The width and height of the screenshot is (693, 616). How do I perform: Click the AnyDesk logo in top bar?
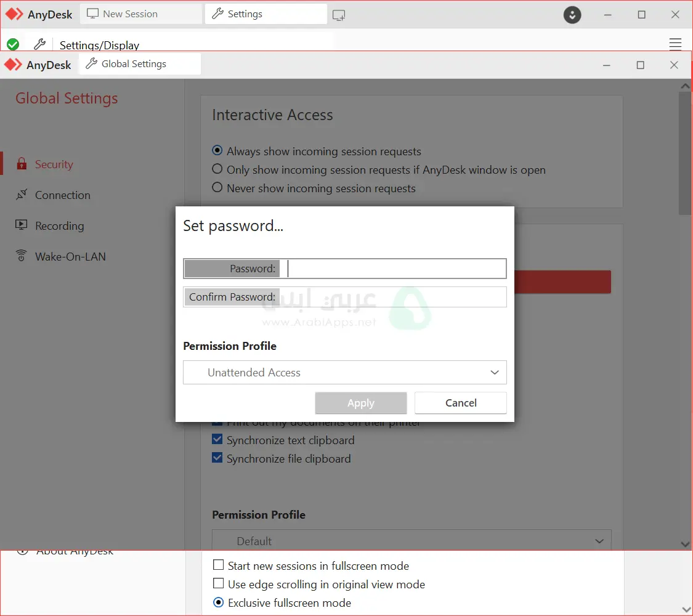[x=14, y=14]
